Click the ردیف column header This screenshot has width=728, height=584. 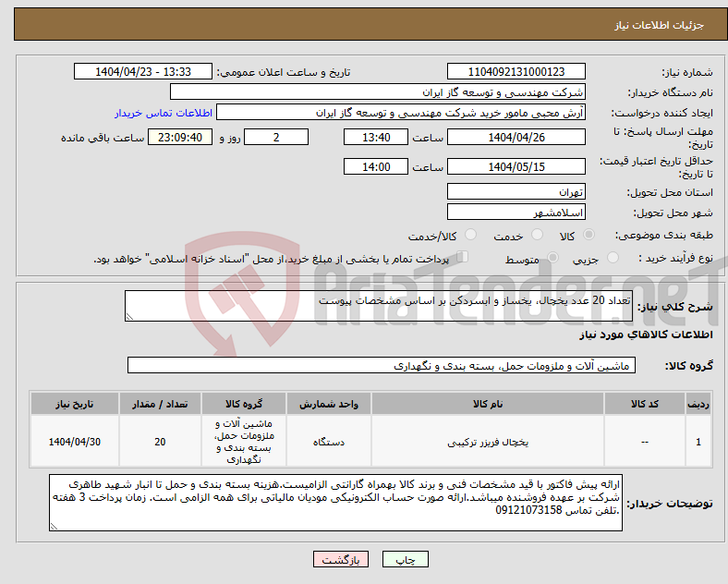pos(698,404)
